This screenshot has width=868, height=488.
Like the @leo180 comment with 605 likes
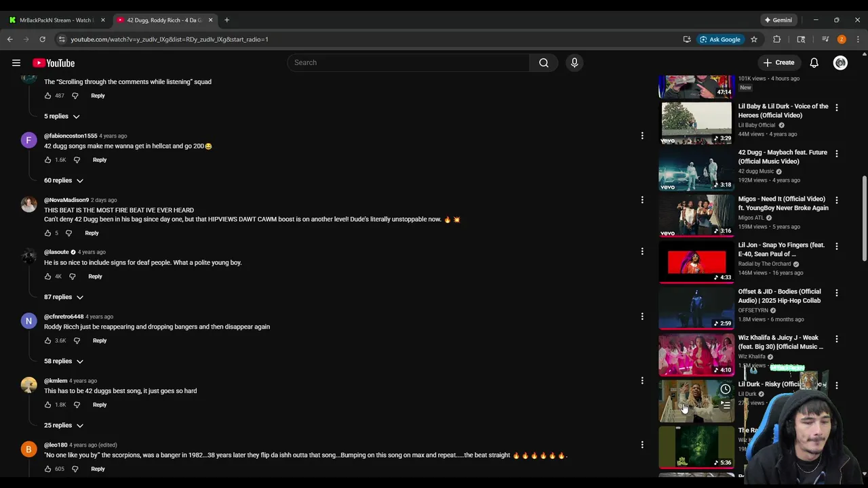pyautogui.click(x=47, y=469)
